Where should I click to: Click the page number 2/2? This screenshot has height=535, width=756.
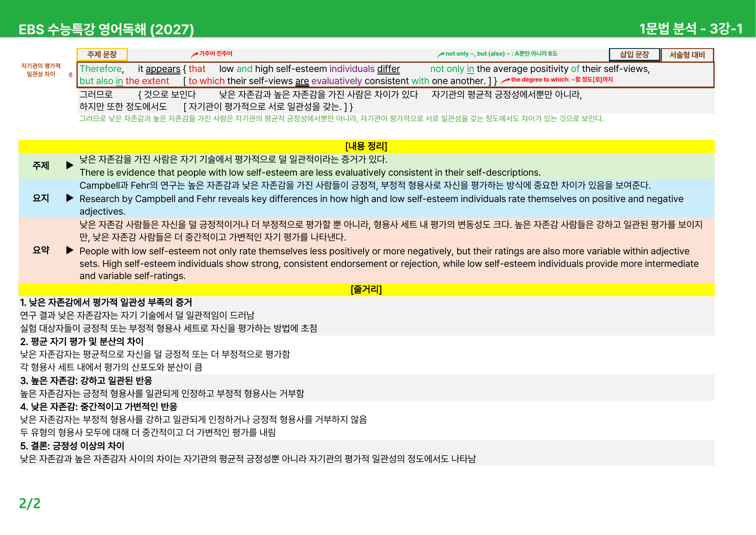coord(30,503)
